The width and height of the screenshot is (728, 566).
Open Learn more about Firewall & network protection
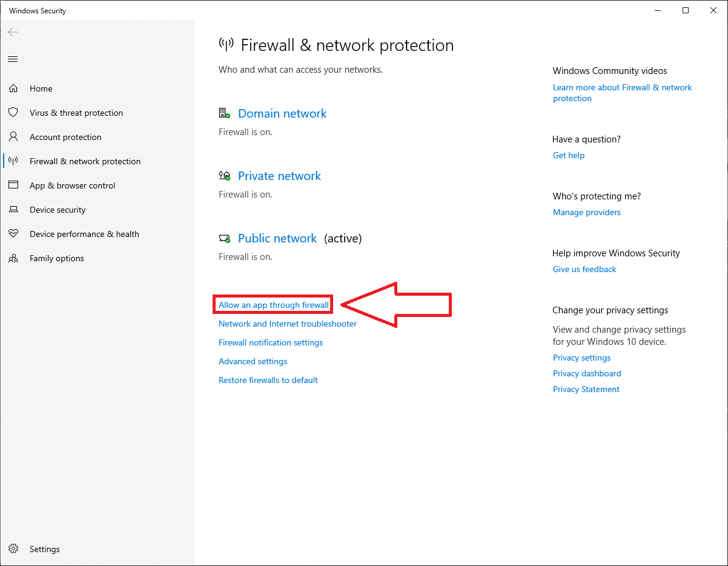pyautogui.click(x=622, y=93)
